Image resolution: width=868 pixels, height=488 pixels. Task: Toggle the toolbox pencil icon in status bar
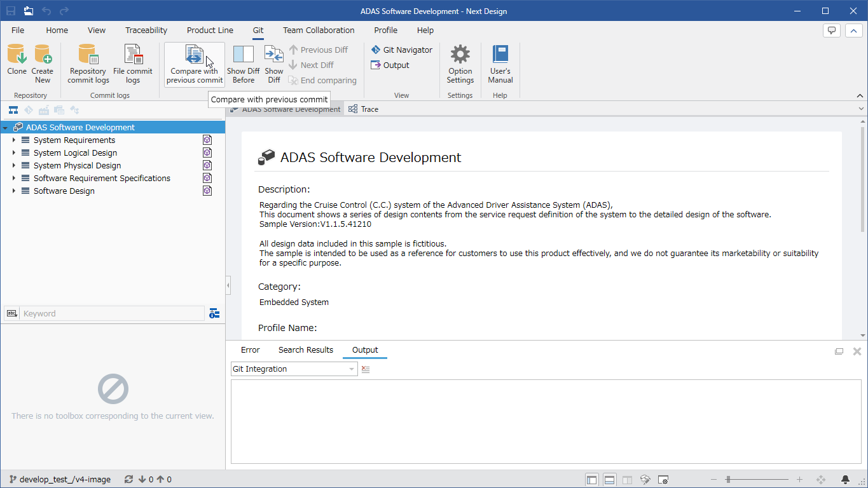click(645, 480)
